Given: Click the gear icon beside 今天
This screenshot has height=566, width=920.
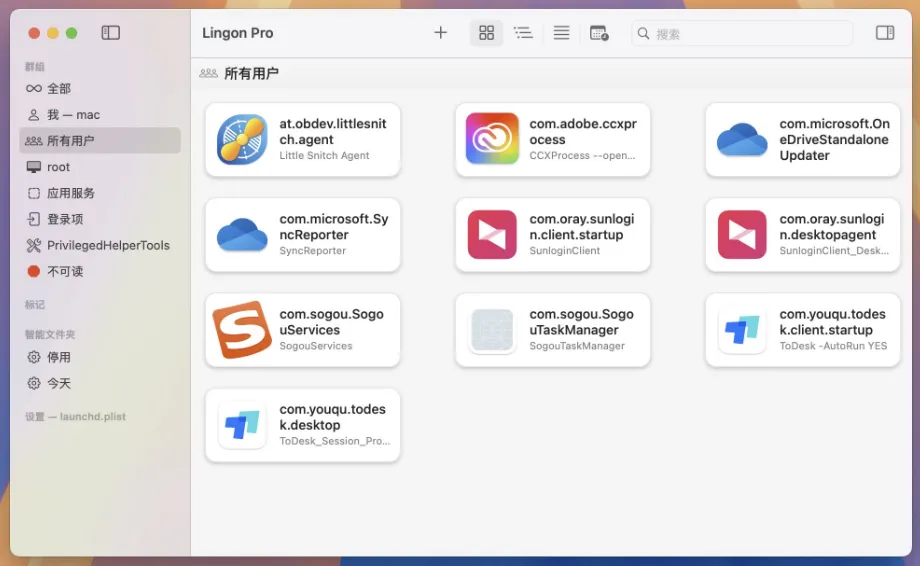Looking at the screenshot, I should click(x=33, y=384).
